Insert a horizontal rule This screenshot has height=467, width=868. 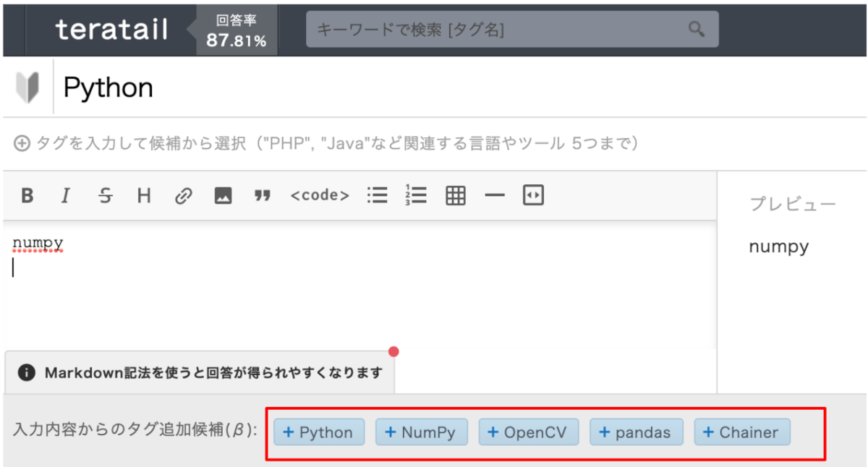tap(494, 195)
